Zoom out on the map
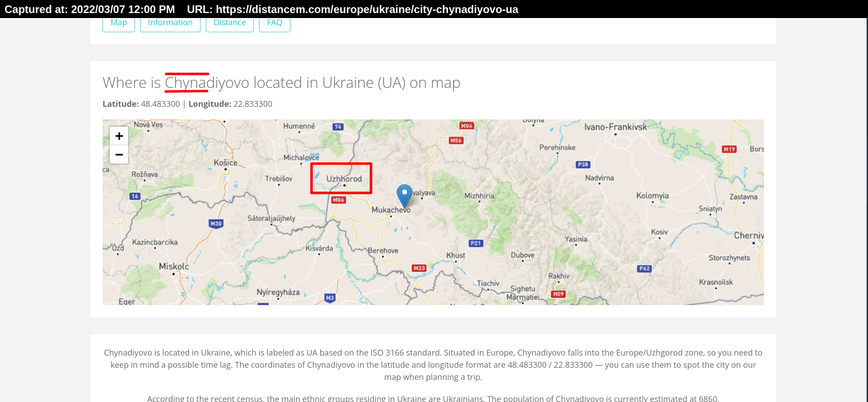The height and width of the screenshot is (402, 868). click(x=119, y=155)
